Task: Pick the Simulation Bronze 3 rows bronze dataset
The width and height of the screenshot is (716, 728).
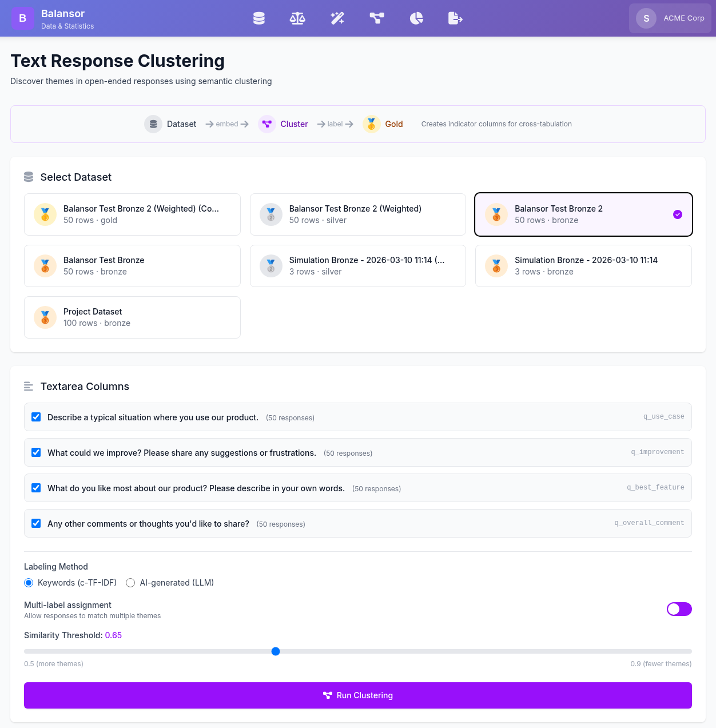Action: tap(583, 266)
